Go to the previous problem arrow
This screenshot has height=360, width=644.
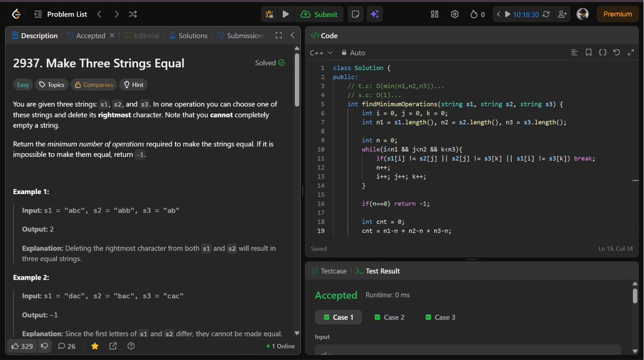[x=99, y=14]
